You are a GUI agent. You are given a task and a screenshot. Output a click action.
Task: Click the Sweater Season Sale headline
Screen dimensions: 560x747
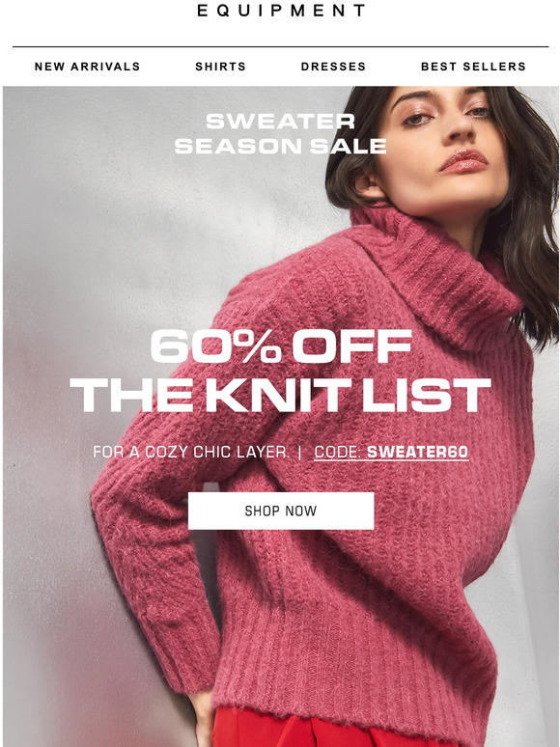280,134
